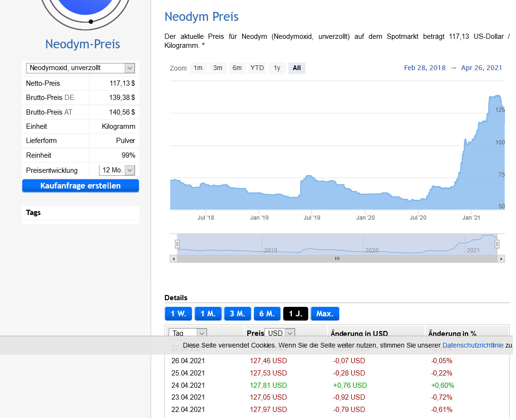Click the Lieferform value Pulver
The image size is (516, 420).
click(x=126, y=141)
